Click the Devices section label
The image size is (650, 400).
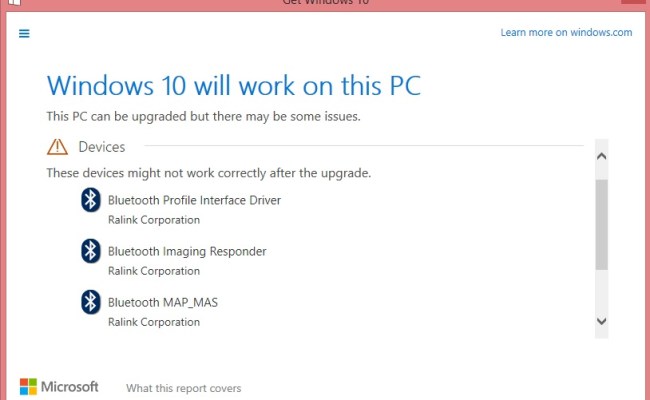pyautogui.click(x=102, y=147)
